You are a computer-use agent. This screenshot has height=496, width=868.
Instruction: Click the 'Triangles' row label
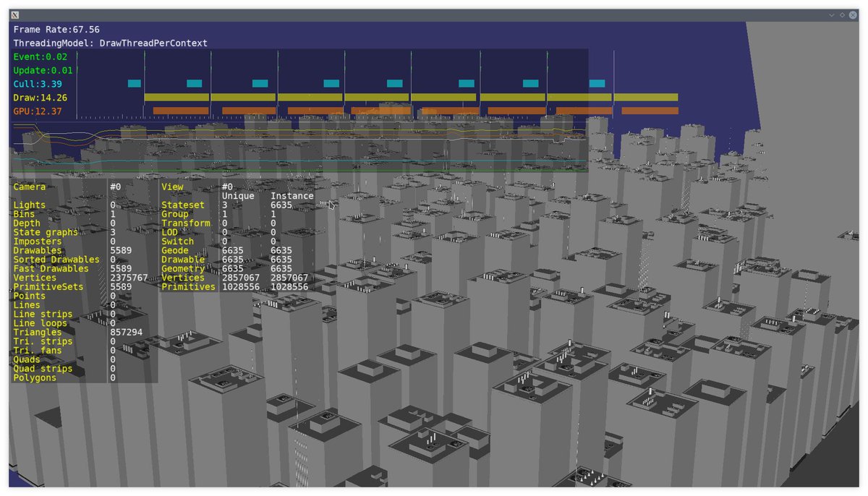click(x=38, y=333)
